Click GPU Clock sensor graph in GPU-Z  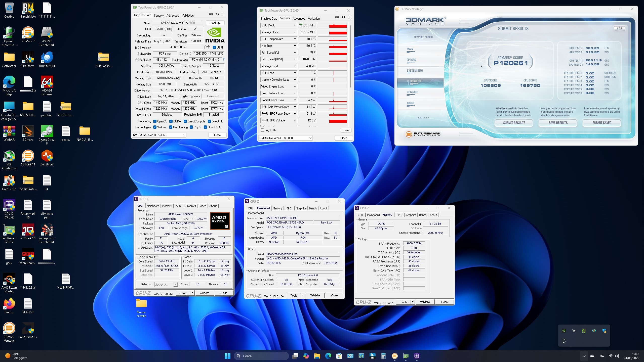[333, 25]
